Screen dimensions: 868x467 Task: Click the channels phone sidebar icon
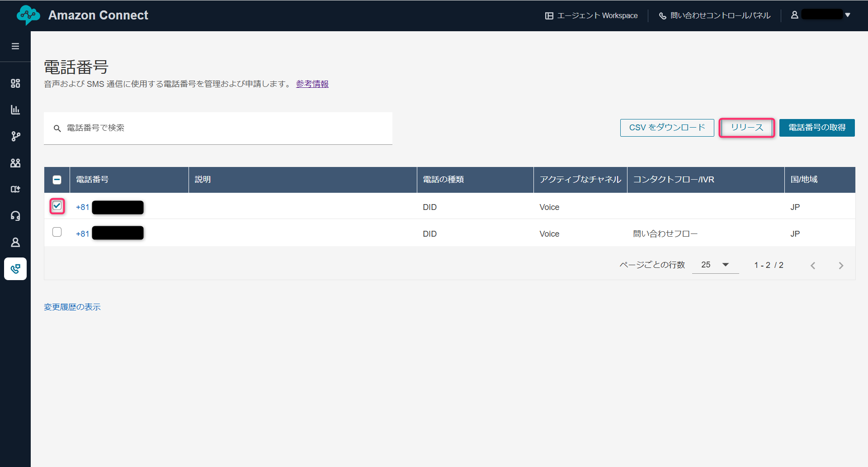pos(15,269)
